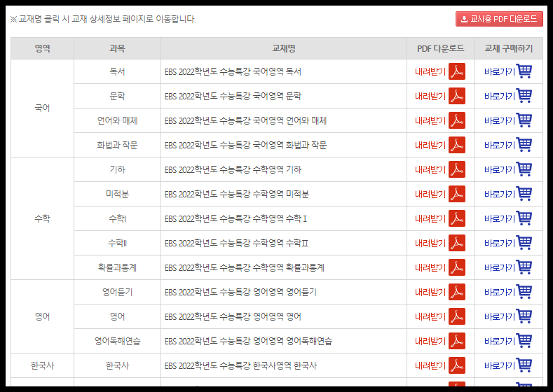Image resolution: width=553 pixels, height=392 pixels.
Task: Select the 수학 area cell
Action: click(x=42, y=218)
